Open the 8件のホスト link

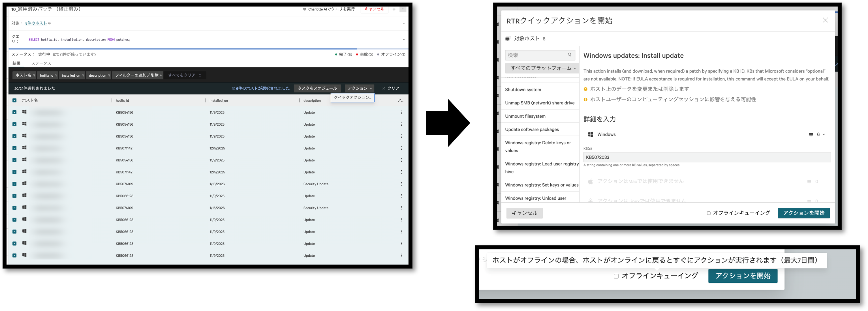click(36, 23)
